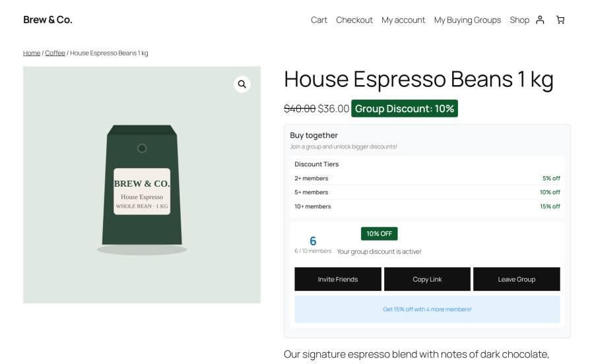This screenshot has width=594, height=364.
Task: Click the '10% off' tier value
Action: 550,192
